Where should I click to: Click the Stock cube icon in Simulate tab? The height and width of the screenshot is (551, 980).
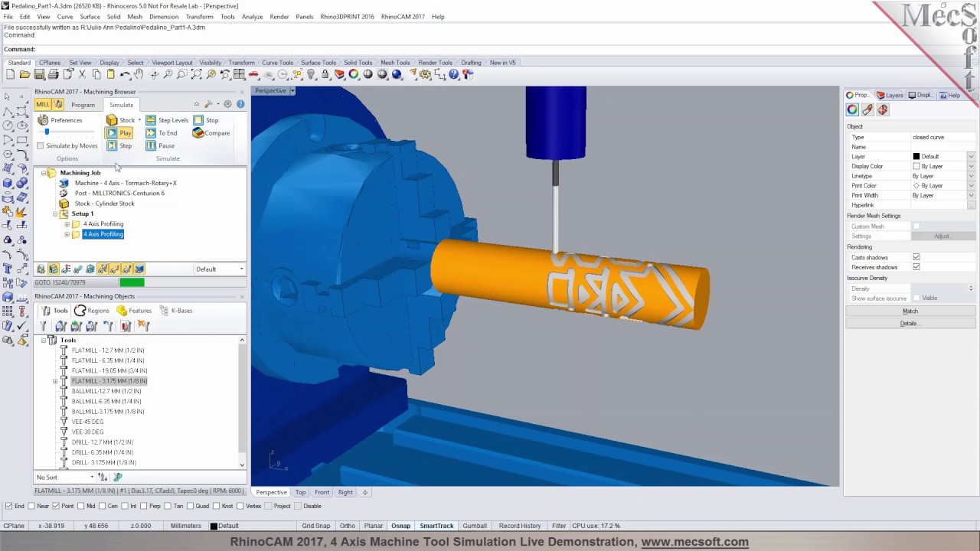112,120
